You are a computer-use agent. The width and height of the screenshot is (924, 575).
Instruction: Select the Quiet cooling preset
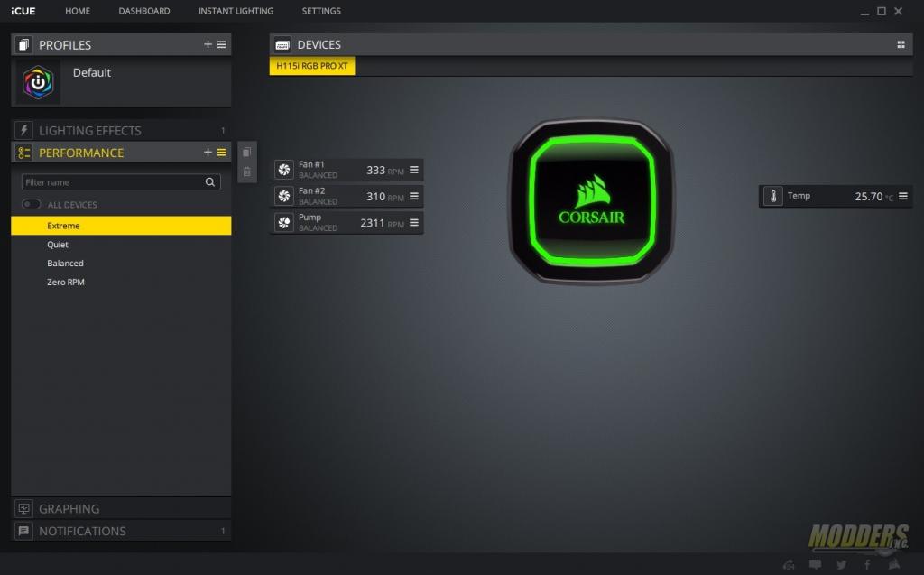click(121, 244)
